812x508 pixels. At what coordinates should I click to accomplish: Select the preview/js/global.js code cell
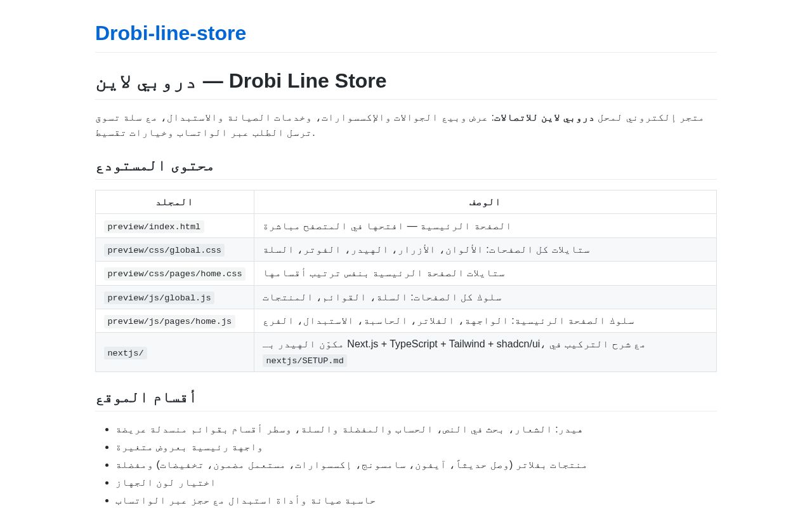pyautogui.click(x=159, y=298)
